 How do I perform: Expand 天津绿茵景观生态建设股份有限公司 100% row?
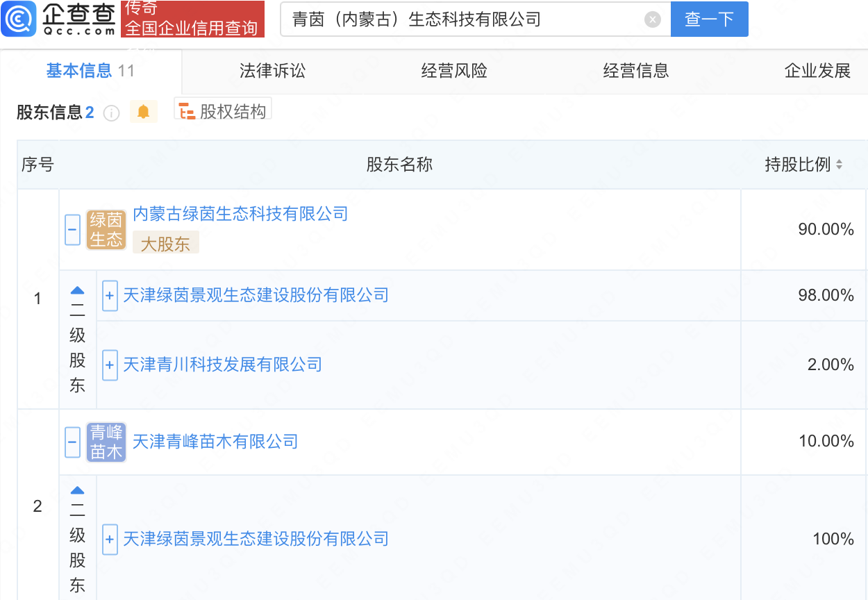(110, 540)
